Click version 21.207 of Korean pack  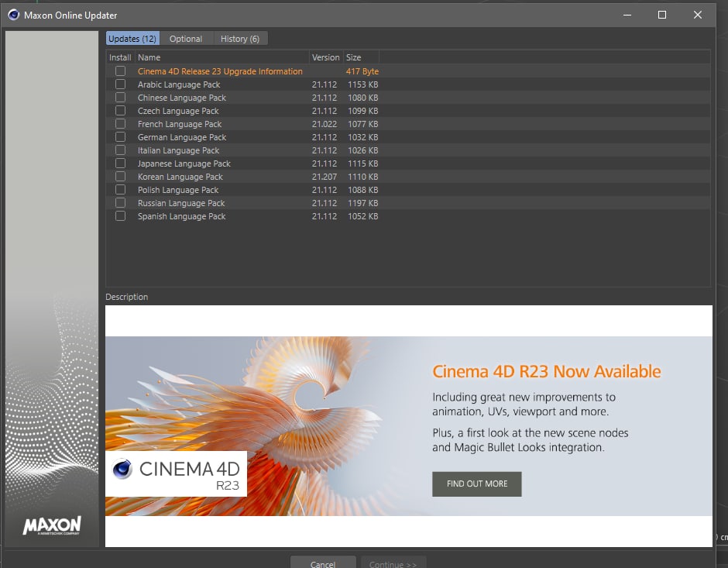coord(325,177)
